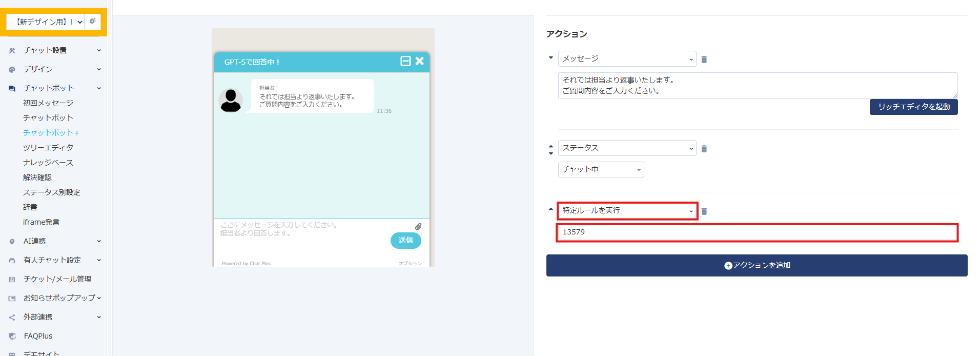Minimize the chat preview window
This screenshot has width=980, height=356.
405,61
